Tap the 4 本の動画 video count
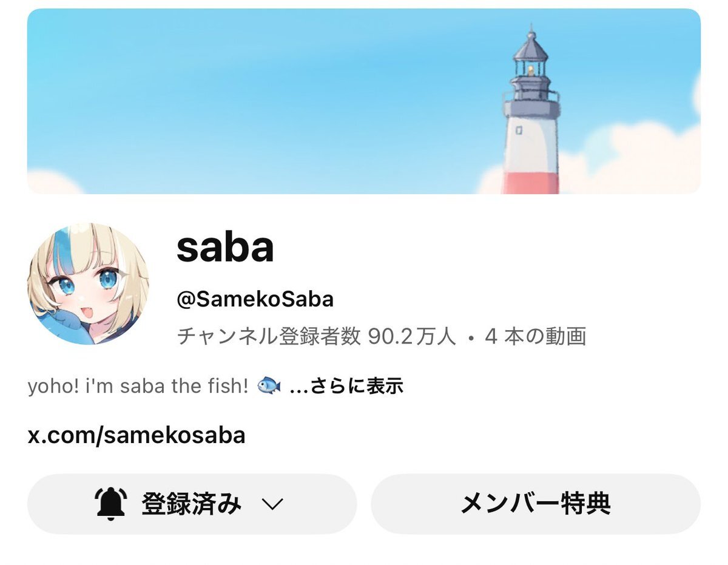This screenshot has height=565, width=728. click(536, 336)
